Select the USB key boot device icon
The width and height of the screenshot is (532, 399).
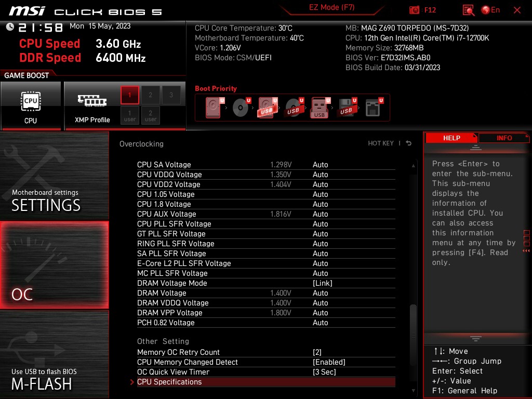pos(320,108)
